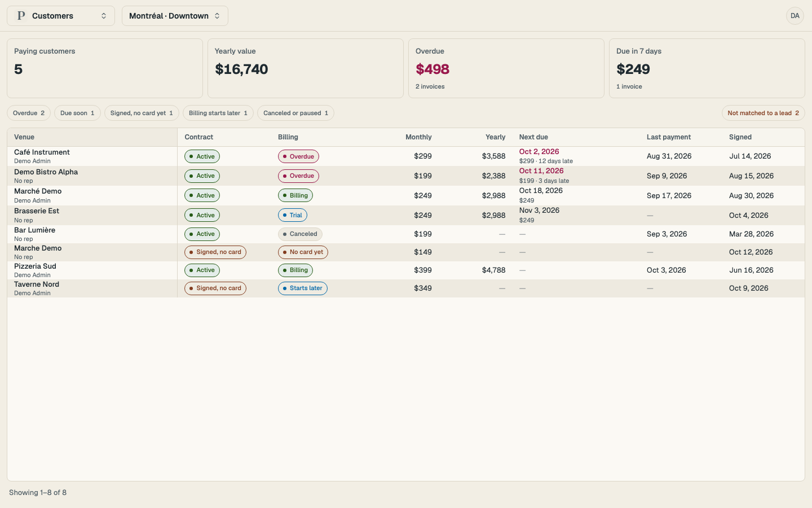Open the Pizzeria Sud venue row
Viewport: 812px width, 508px height.
406,270
